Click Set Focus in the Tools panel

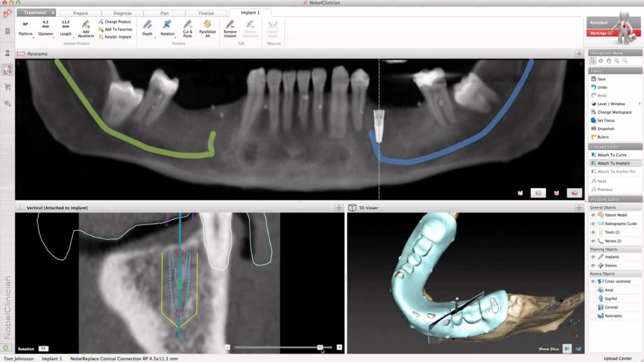click(606, 121)
